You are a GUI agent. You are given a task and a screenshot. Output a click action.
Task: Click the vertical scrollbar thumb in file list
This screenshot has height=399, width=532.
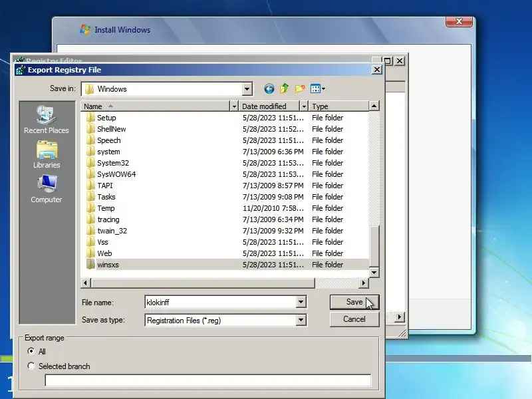pos(374,246)
